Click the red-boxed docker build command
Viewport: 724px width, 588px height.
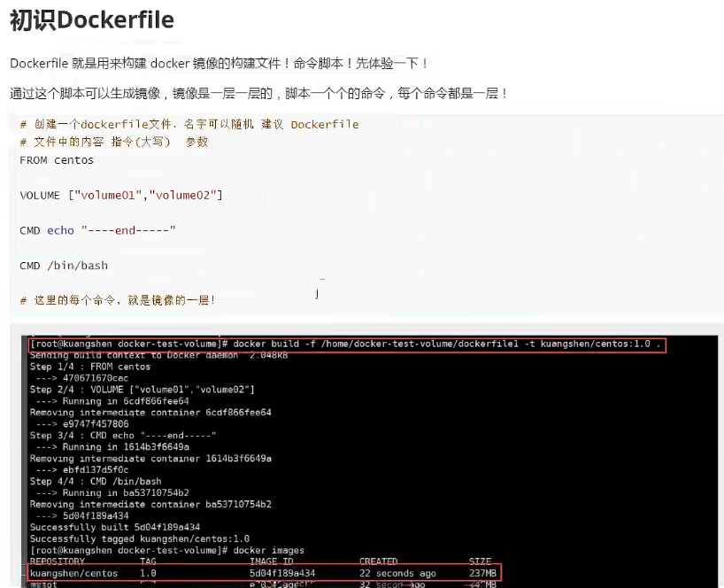click(348, 344)
